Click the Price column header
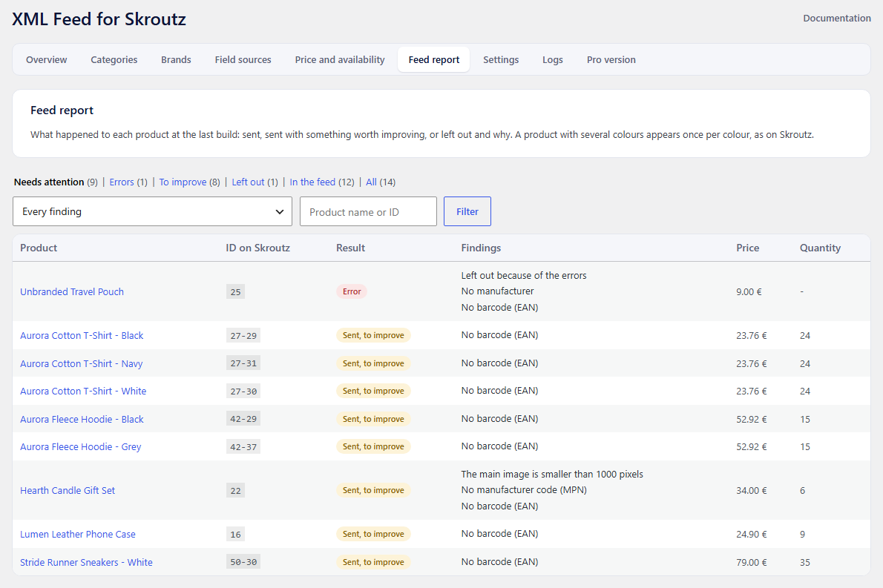The height and width of the screenshot is (588, 883). [x=747, y=248]
